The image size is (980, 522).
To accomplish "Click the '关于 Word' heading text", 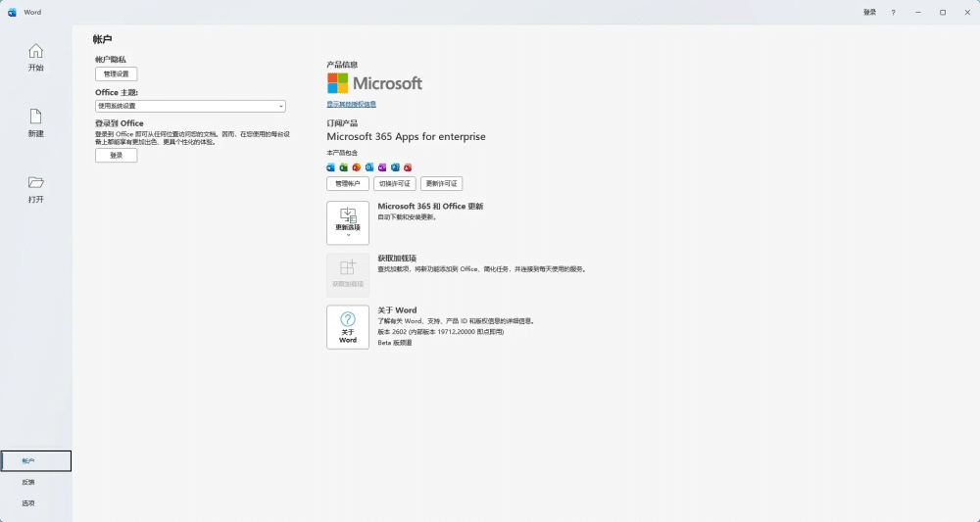I will coord(397,310).
